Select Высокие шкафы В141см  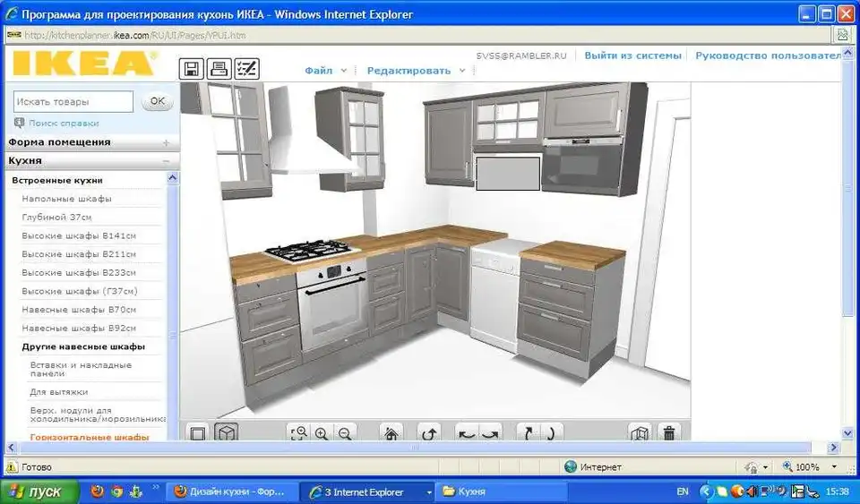(x=79, y=235)
